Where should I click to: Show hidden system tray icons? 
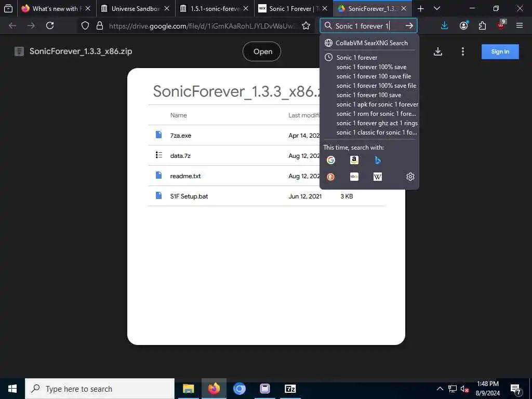[x=440, y=389]
